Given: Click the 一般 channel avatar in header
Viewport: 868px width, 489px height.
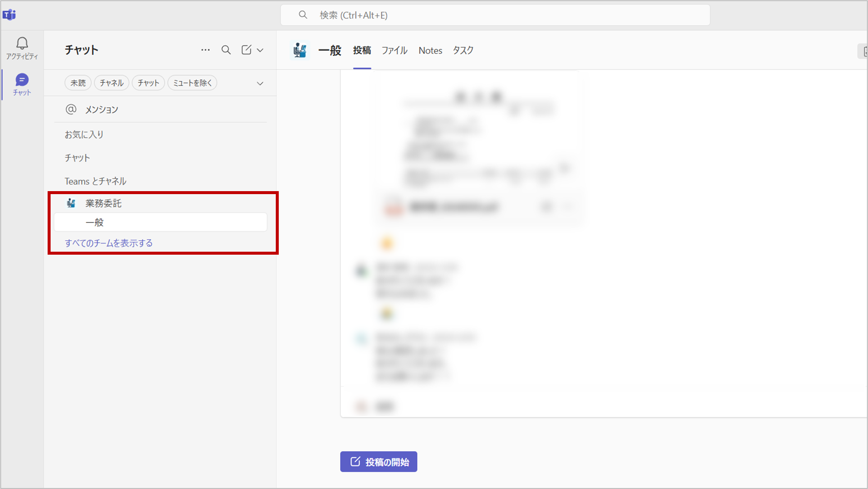Looking at the screenshot, I should point(300,50).
